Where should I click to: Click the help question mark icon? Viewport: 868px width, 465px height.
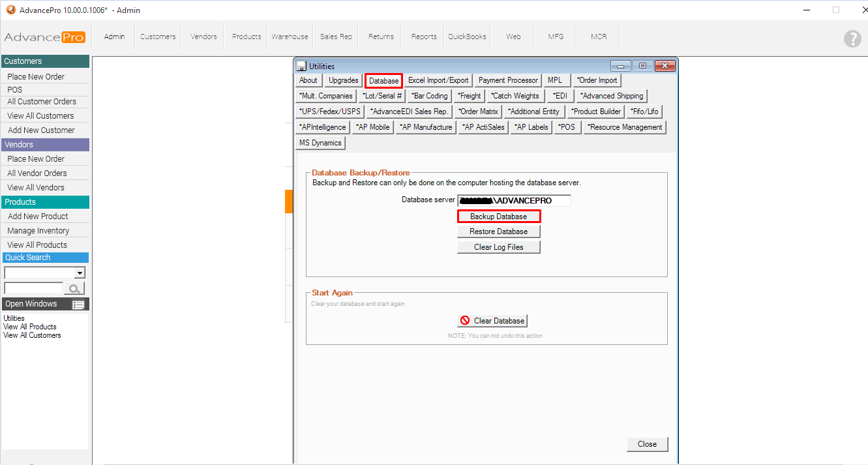click(852, 38)
